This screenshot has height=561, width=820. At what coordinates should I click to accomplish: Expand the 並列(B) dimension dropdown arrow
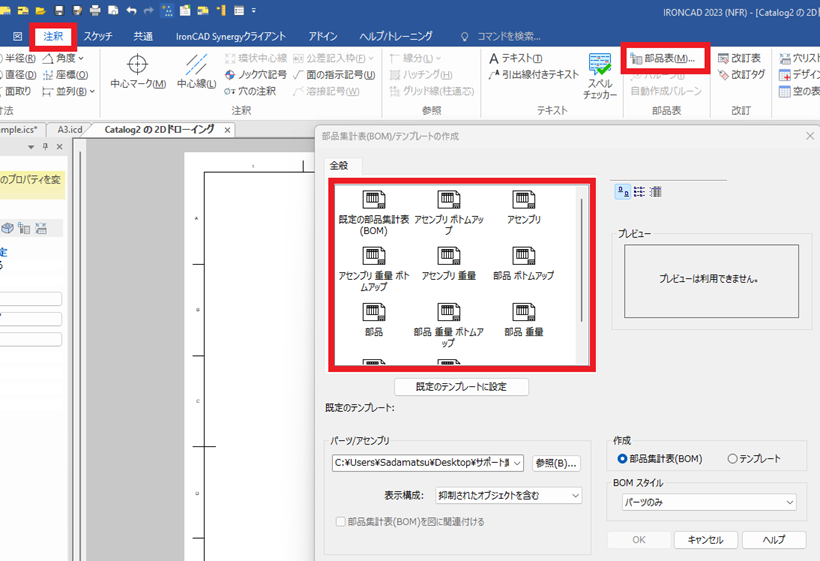click(93, 91)
